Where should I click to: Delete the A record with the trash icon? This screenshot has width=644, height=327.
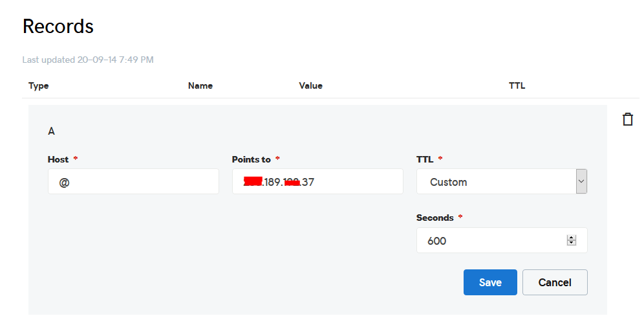pyautogui.click(x=628, y=119)
